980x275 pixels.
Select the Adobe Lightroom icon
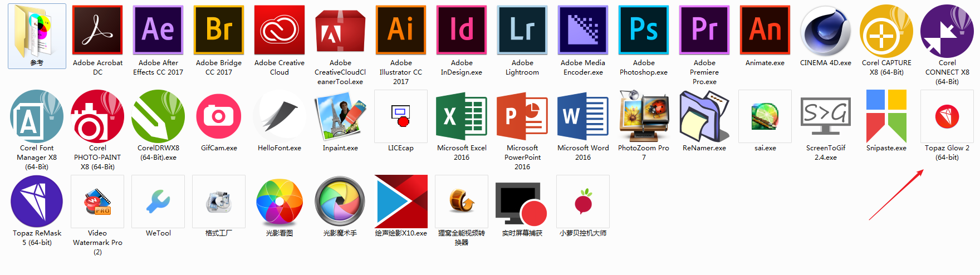pos(522,30)
